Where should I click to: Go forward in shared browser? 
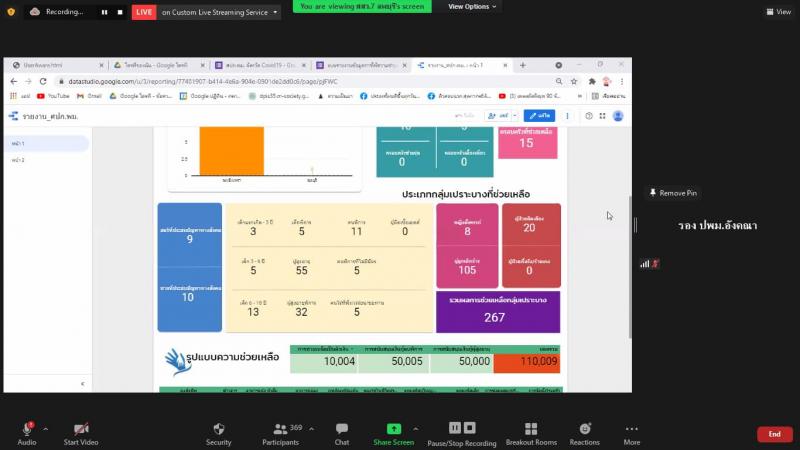[28, 81]
